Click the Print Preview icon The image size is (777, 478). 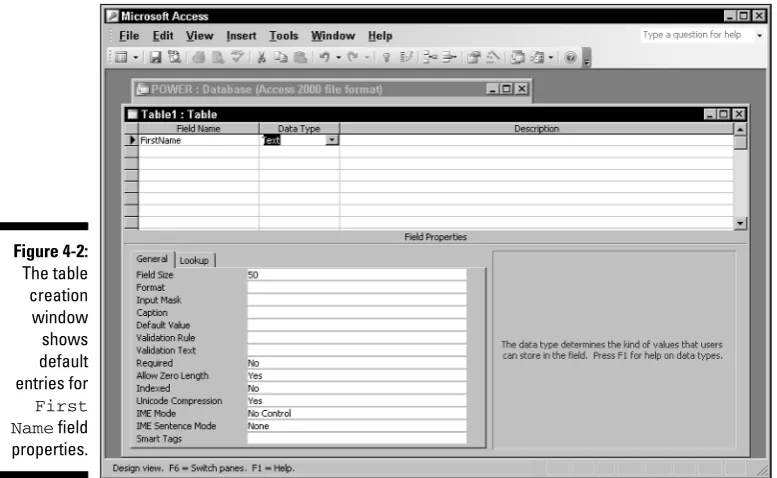[x=218, y=57]
